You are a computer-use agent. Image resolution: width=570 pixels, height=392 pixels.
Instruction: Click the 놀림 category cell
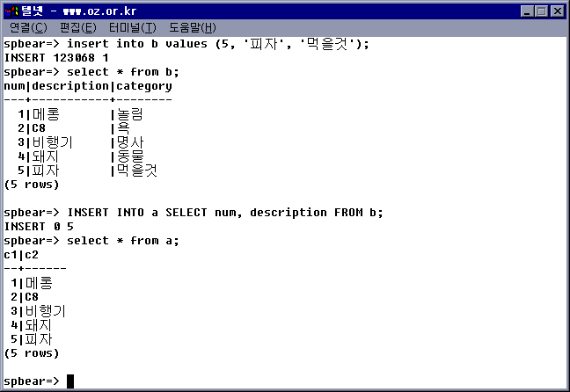click(x=130, y=114)
